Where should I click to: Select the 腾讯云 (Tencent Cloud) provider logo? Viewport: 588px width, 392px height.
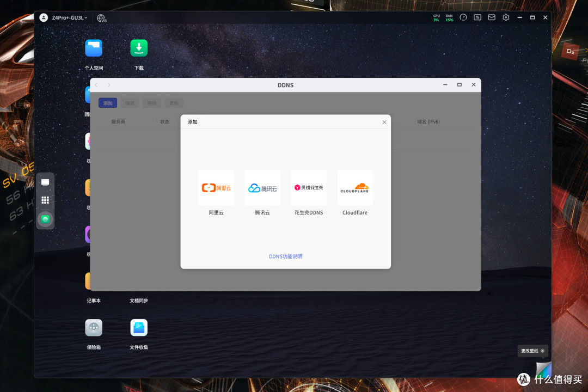click(x=262, y=187)
